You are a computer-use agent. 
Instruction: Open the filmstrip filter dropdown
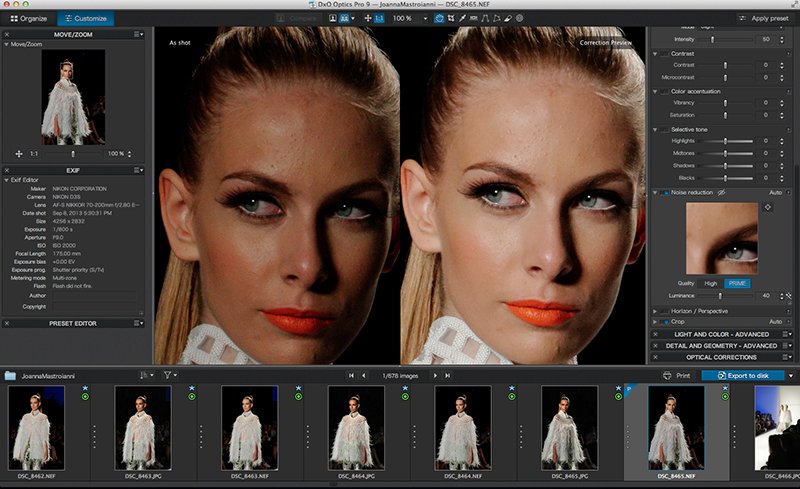click(170, 375)
